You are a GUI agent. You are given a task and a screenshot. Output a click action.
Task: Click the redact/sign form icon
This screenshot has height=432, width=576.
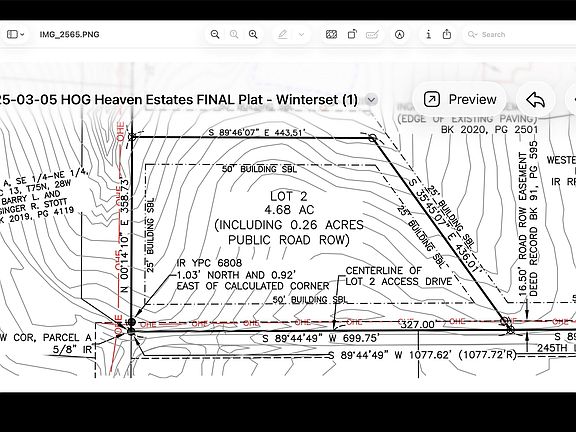click(372, 35)
